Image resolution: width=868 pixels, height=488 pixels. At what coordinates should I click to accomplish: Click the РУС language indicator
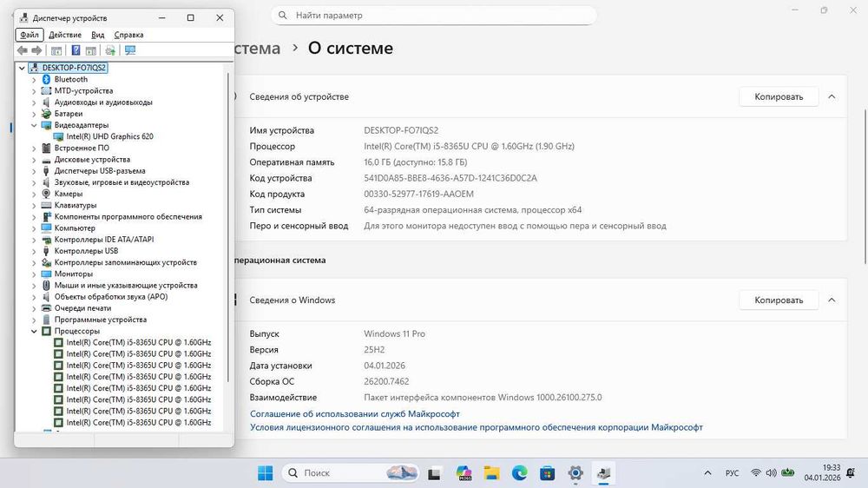point(732,473)
